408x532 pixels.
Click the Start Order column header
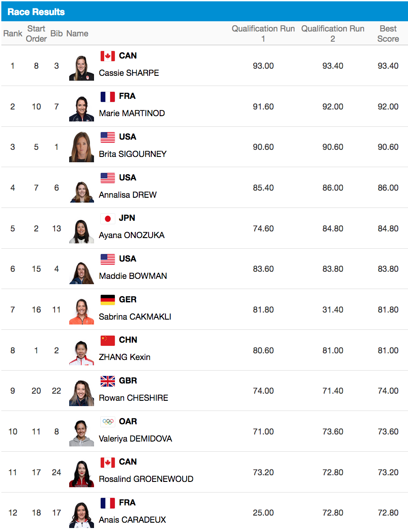pyautogui.click(x=36, y=34)
